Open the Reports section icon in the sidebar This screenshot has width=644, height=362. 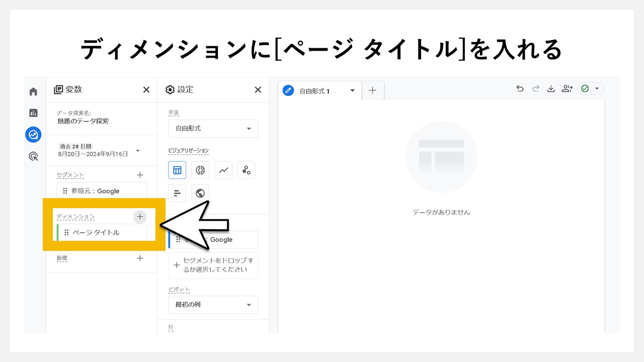[x=33, y=113]
